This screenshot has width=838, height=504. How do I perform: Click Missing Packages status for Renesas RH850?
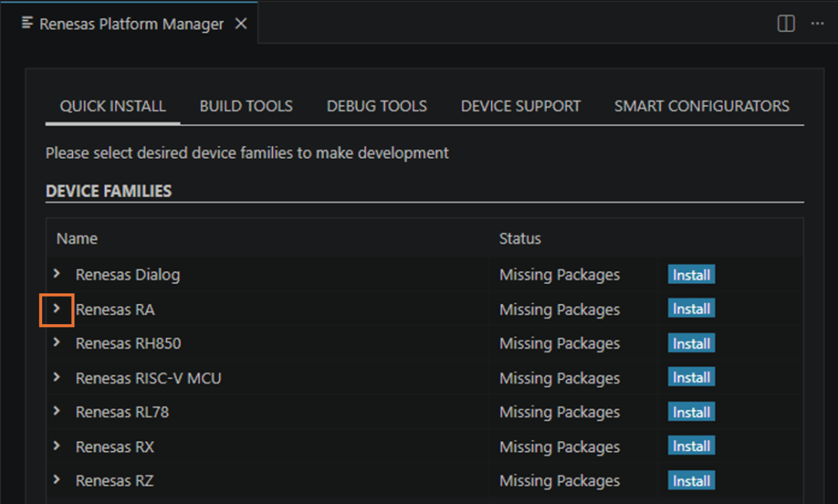click(x=559, y=343)
